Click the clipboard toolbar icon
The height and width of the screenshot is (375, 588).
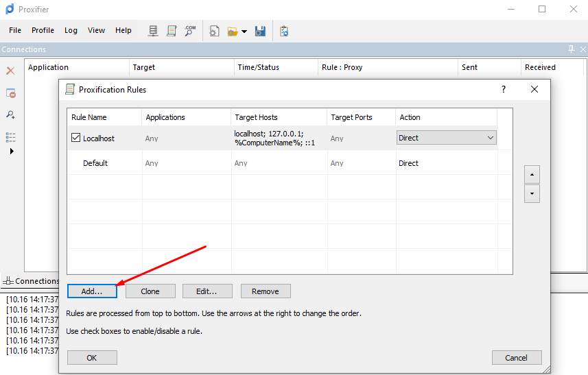click(x=284, y=31)
